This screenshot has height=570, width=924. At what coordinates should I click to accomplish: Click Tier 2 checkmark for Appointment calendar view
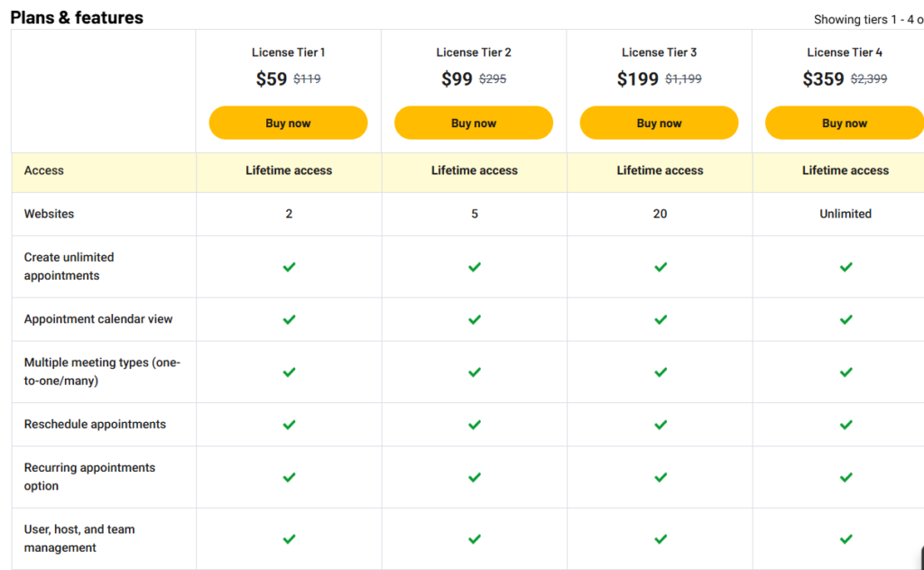click(x=475, y=320)
